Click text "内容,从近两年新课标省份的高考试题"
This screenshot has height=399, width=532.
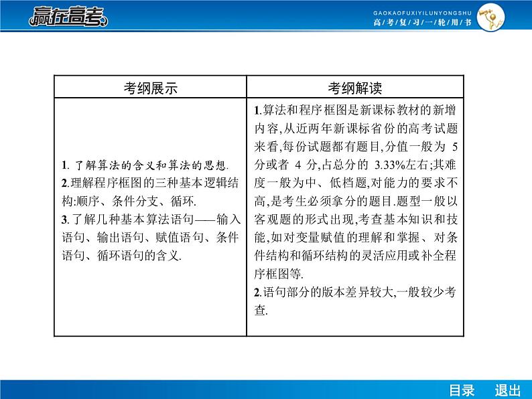point(356,129)
